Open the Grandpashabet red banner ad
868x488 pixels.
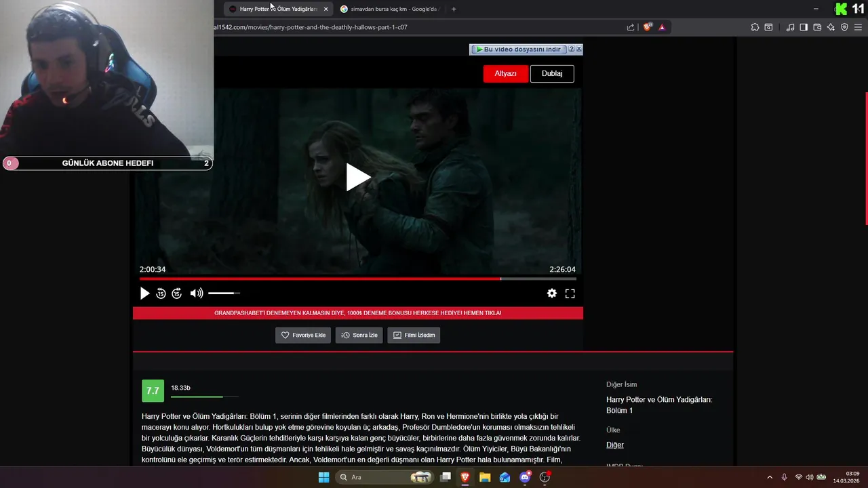coord(358,313)
